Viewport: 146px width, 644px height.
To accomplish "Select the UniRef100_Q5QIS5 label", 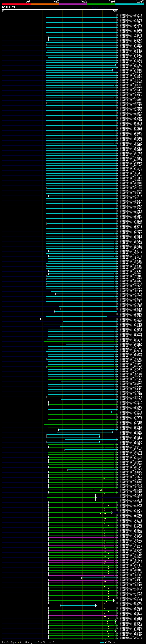I will point(131,67).
